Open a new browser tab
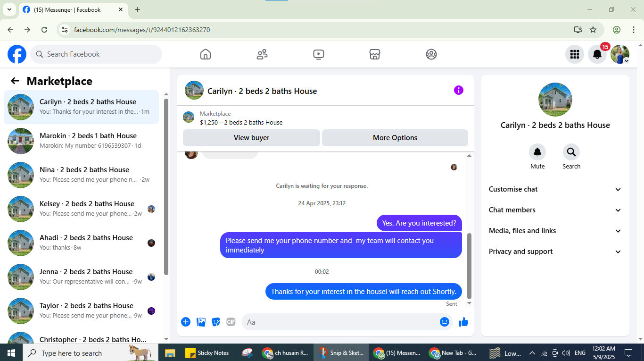Screen dimensions: 644x361 [x=138, y=9]
